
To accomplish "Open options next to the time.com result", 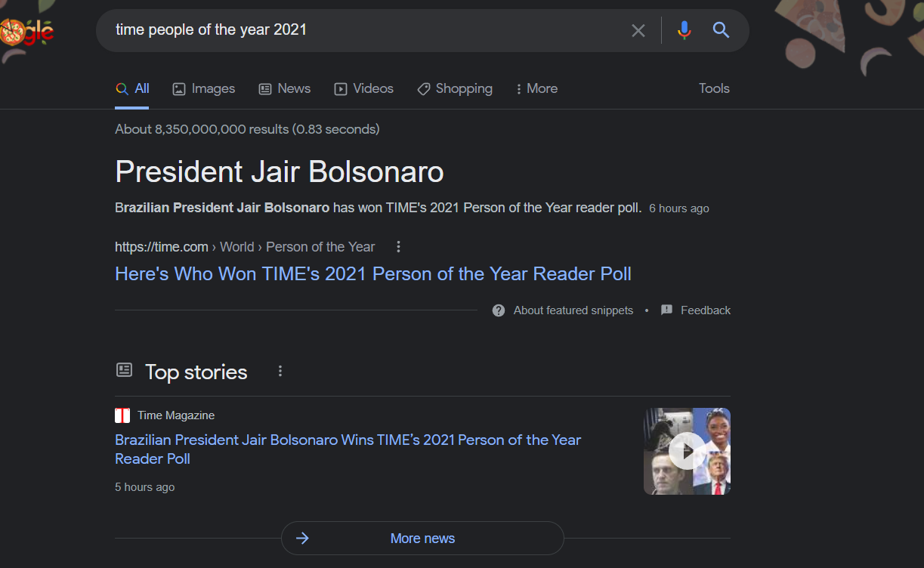I will (x=399, y=247).
